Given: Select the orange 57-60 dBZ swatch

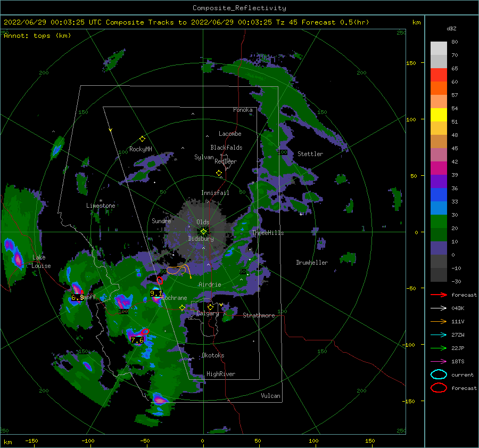Looking at the screenshot, I should point(439,88).
